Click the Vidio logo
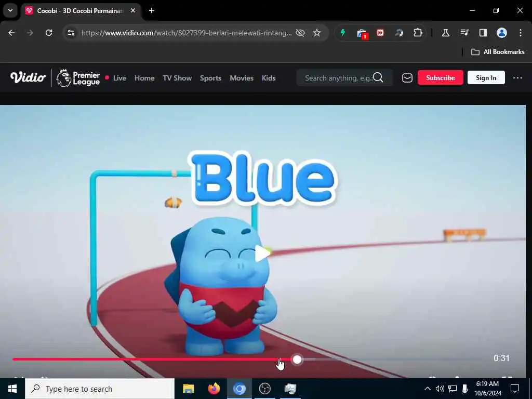Viewport: 532px width, 399px height. [x=28, y=78]
